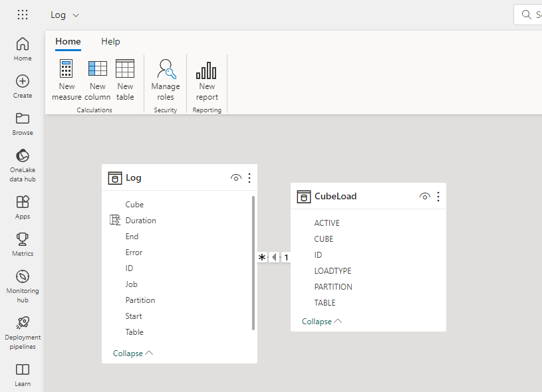Select the Table field in Log

(x=134, y=332)
